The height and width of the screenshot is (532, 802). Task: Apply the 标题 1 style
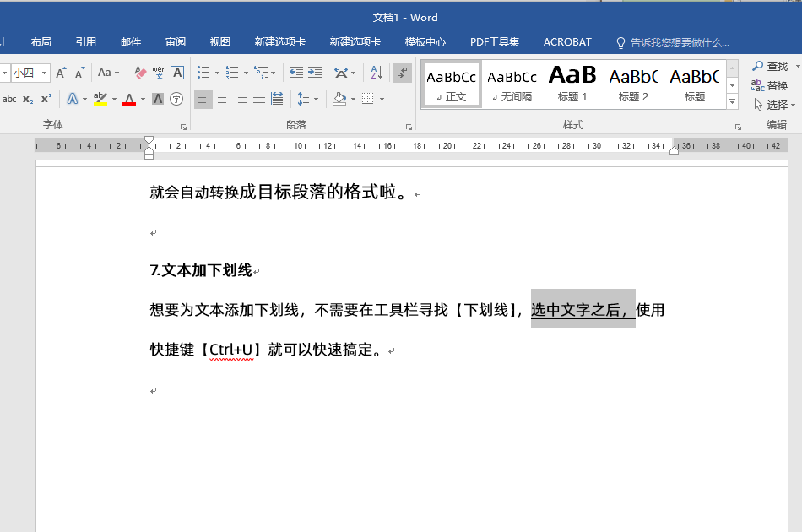click(572, 84)
